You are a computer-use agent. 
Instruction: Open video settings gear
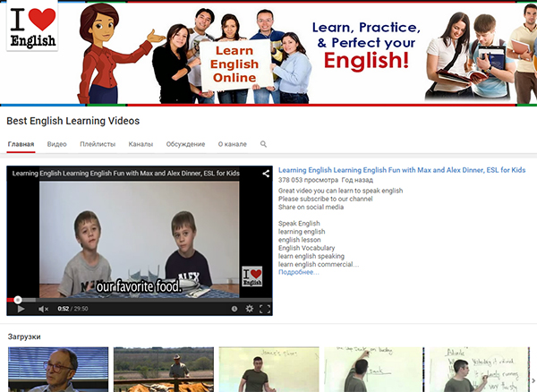click(250, 309)
